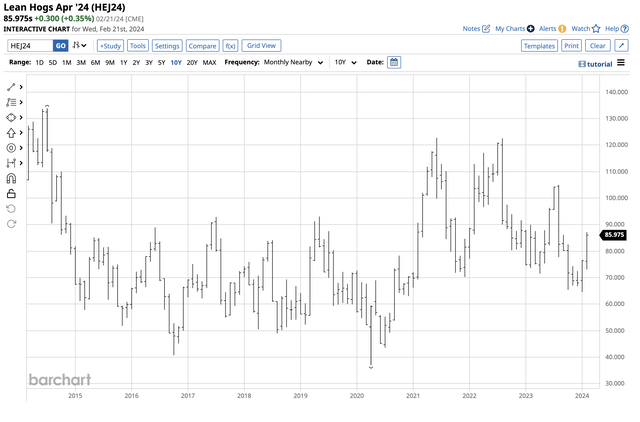This screenshot has height=422, width=640.
Task: Set range to 5Y
Action: click(161, 62)
